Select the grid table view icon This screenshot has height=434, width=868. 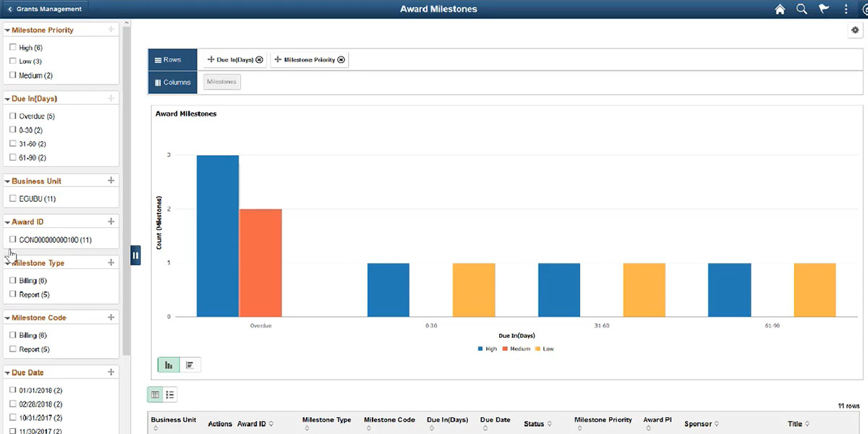pyautogui.click(x=155, y=394)
